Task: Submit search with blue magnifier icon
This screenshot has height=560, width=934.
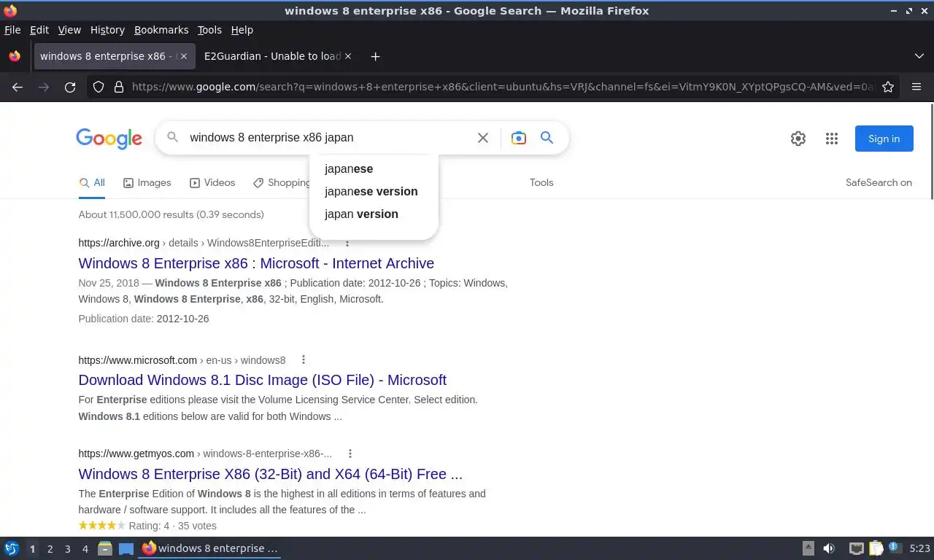Action: tap(547, 138)
